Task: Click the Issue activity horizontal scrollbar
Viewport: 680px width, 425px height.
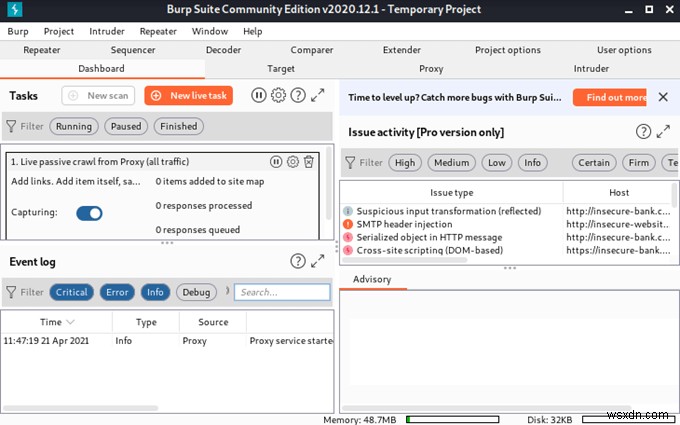Action: point(405,260)
